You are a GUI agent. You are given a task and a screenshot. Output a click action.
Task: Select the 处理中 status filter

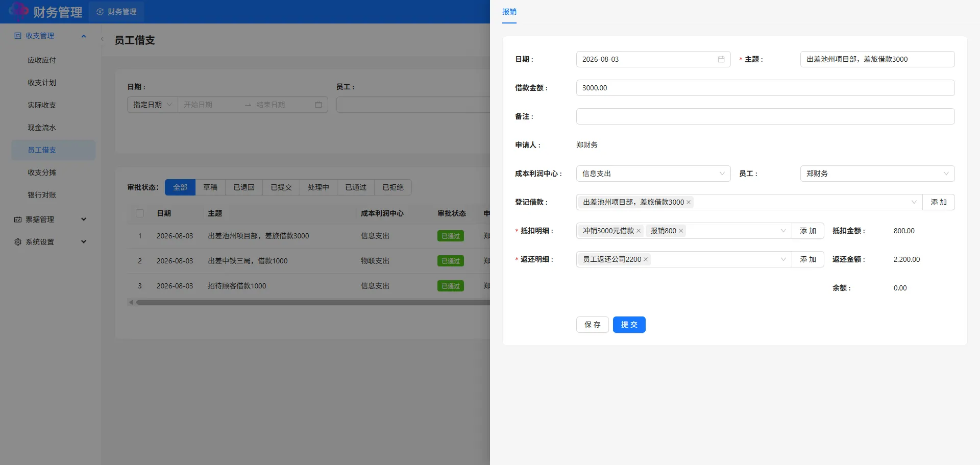(x=318, y=187)
